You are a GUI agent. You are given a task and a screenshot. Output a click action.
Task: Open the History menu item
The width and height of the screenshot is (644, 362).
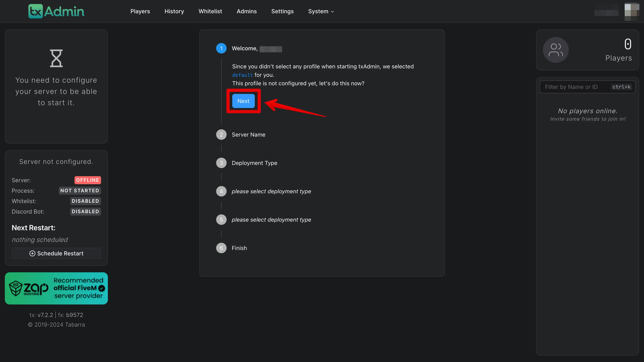pos(174,11)
